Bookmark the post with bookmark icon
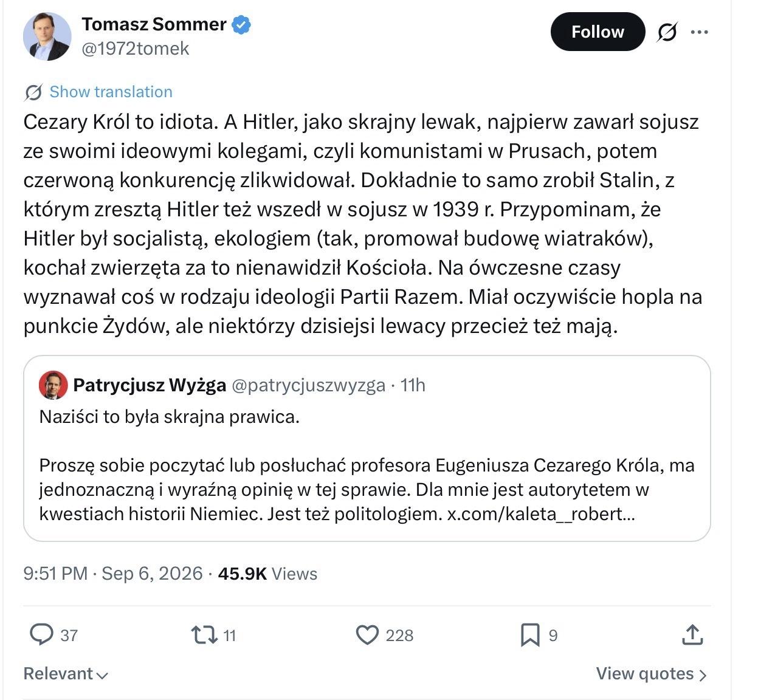This screenshot has height=700, width=758. 530,635
